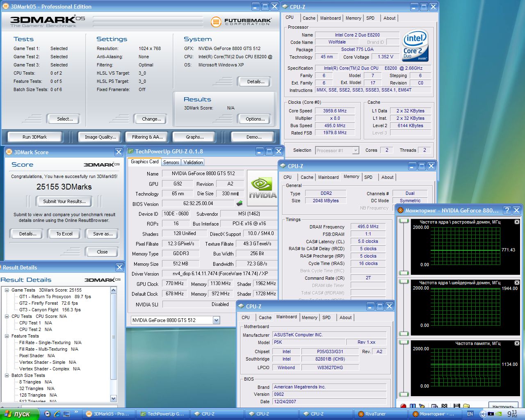Viewport: 525px width, 420px height.
Task: Select GT1 - Return To Proxycon row
Action: pos(55,297)
